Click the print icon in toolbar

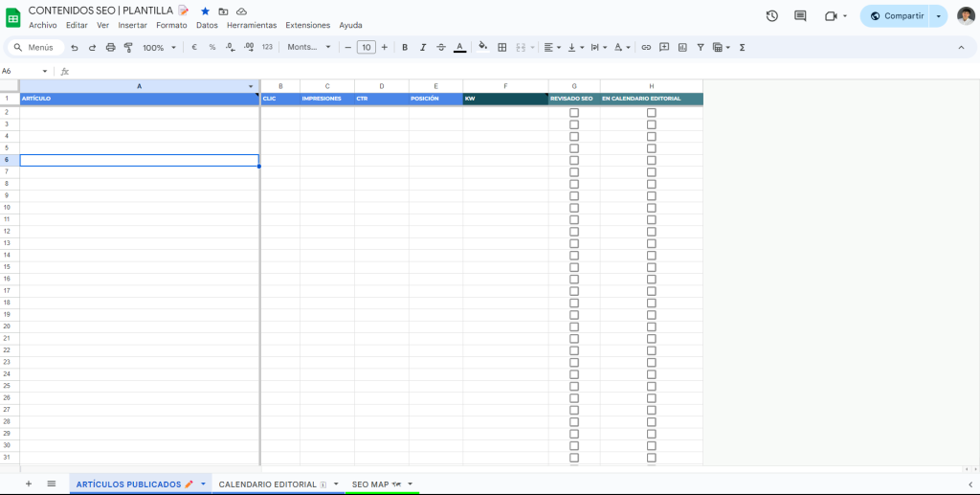tap(110, 47)
